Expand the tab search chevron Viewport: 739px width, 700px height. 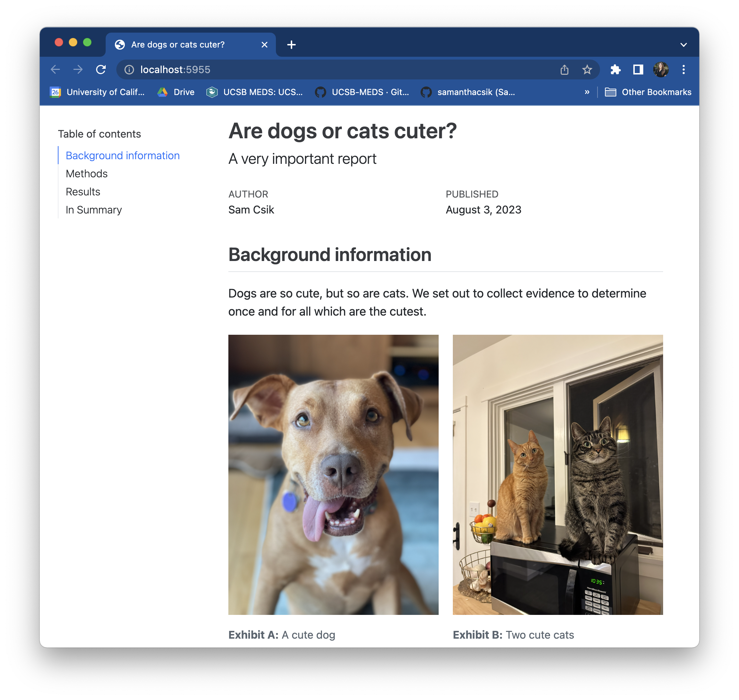pyautogui.click(x=683, y=45)
